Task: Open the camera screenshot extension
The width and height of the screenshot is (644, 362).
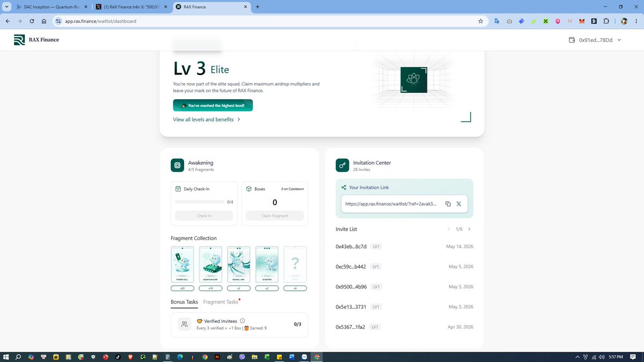Action: pyautogui.click(x=509, y=21)
